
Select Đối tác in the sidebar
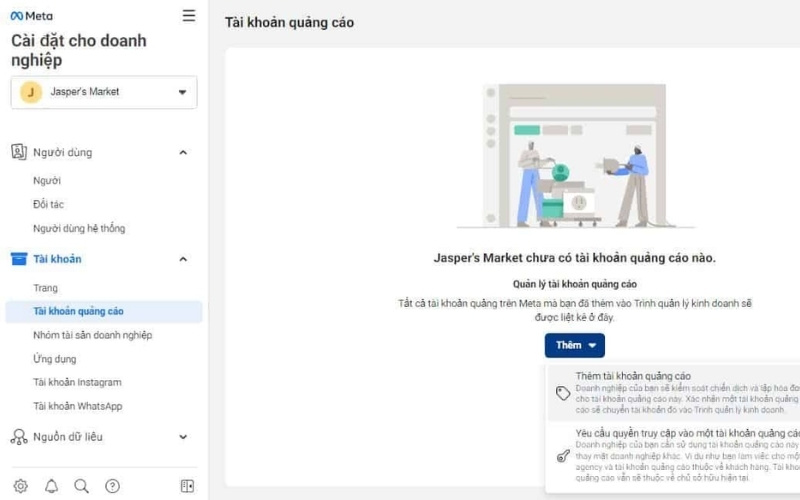tap(48, 204)
